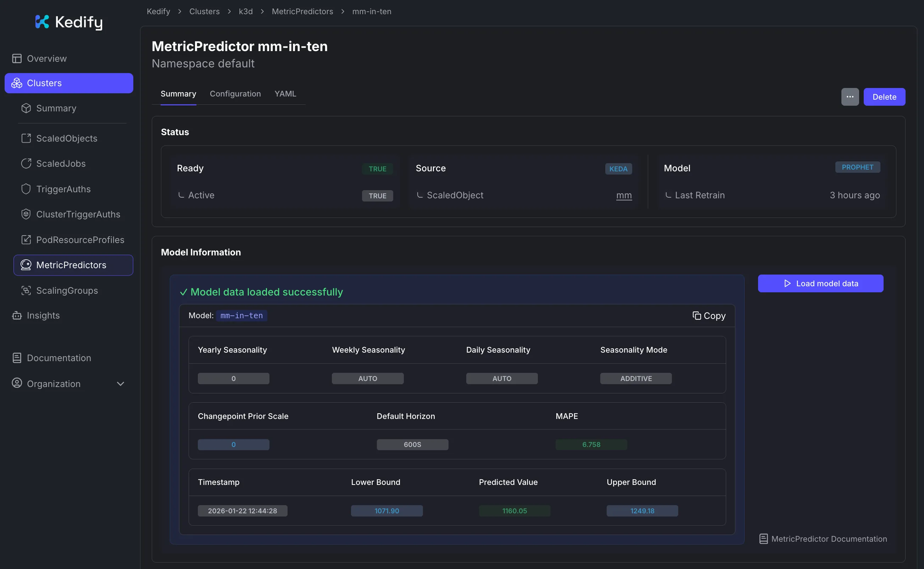This screenshot has width=924, height=569.
Task: Open ScalingGroups from the sidebar
Action: pyautogui.click(x=67, y=290)
